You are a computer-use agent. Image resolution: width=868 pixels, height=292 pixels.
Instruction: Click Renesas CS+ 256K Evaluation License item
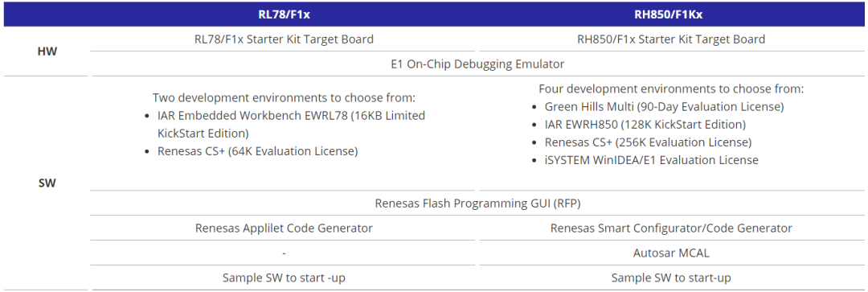[649, 142]
